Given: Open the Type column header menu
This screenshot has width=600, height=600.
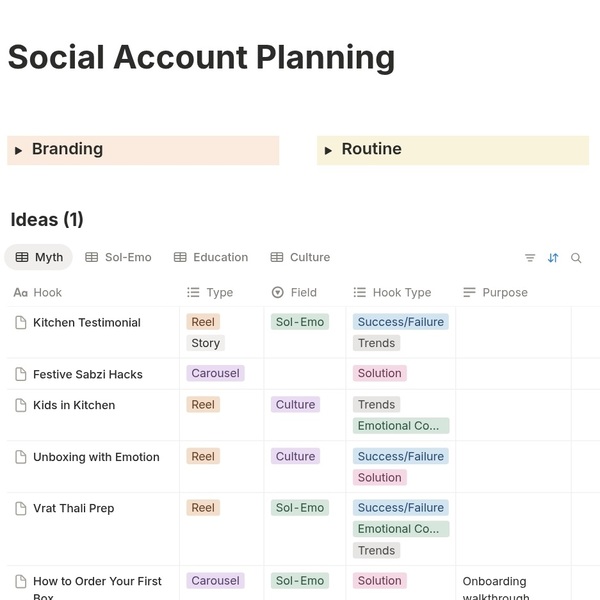Looking at the screenshot, I should [x=210, y=292].
